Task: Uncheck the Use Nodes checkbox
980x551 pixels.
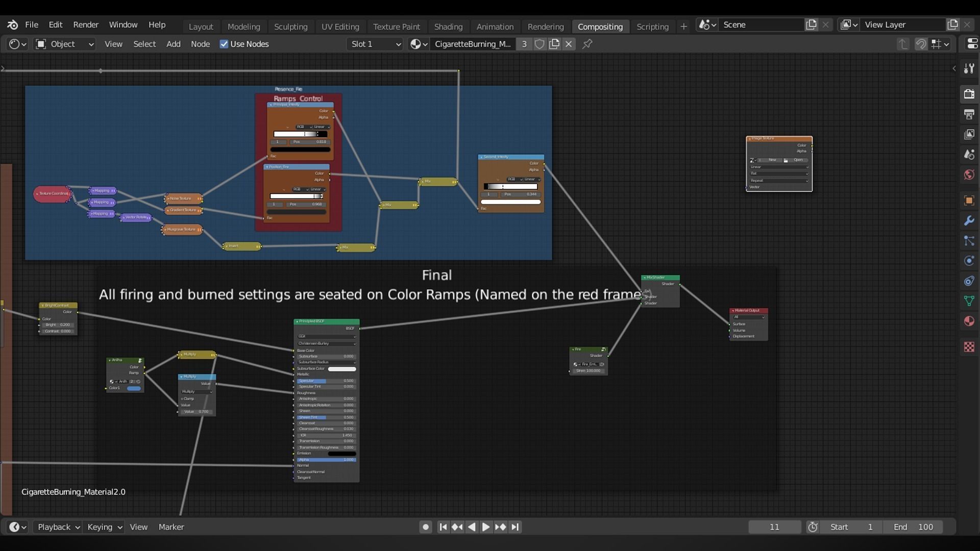Action: (224, 44)
